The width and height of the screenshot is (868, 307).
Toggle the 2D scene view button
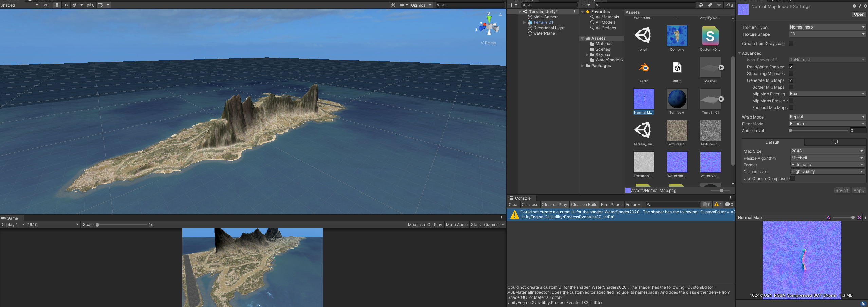pyautogui.click(x=46, y=5)
